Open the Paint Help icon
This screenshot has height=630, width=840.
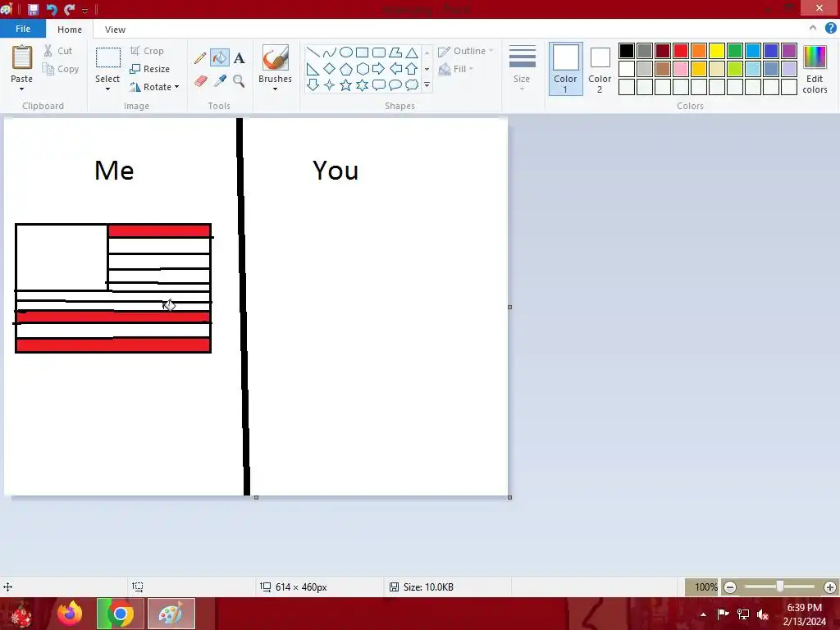coord(831,29)
